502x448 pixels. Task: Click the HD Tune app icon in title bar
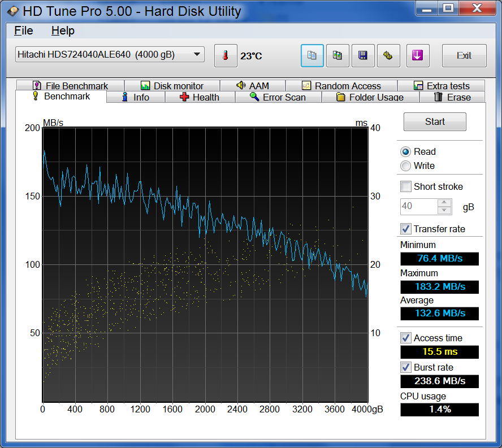tap(13, 11)
